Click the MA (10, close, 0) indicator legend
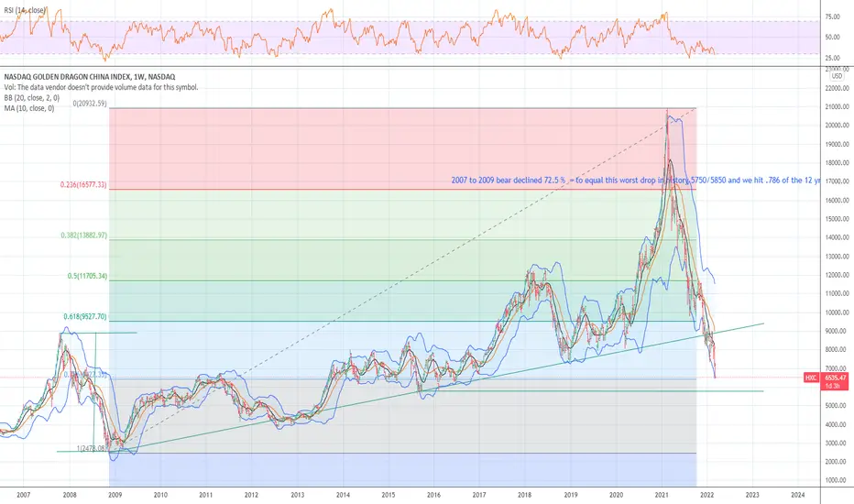Screen dimensions: 854x504 pyautogui.click(x=29, y=108)
